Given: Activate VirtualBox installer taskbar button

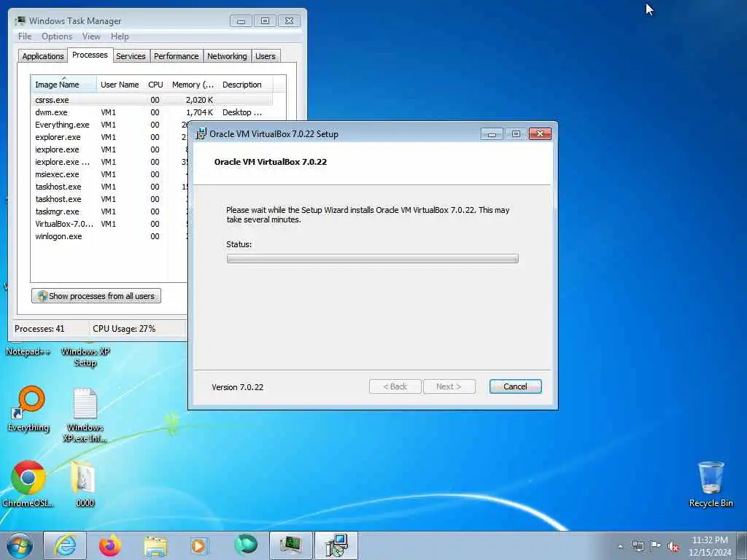Looking at the screenshot, I should point(336,545).
